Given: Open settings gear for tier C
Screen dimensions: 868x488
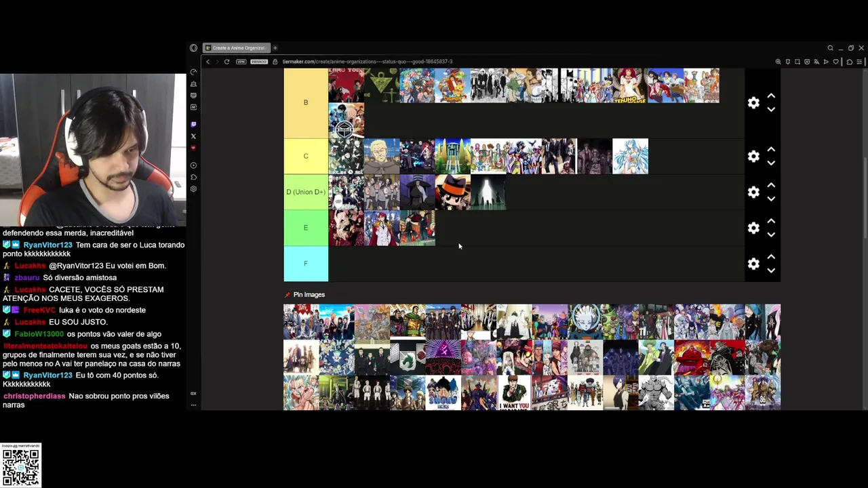Looking at the screenshot, I should coord(753,156).
